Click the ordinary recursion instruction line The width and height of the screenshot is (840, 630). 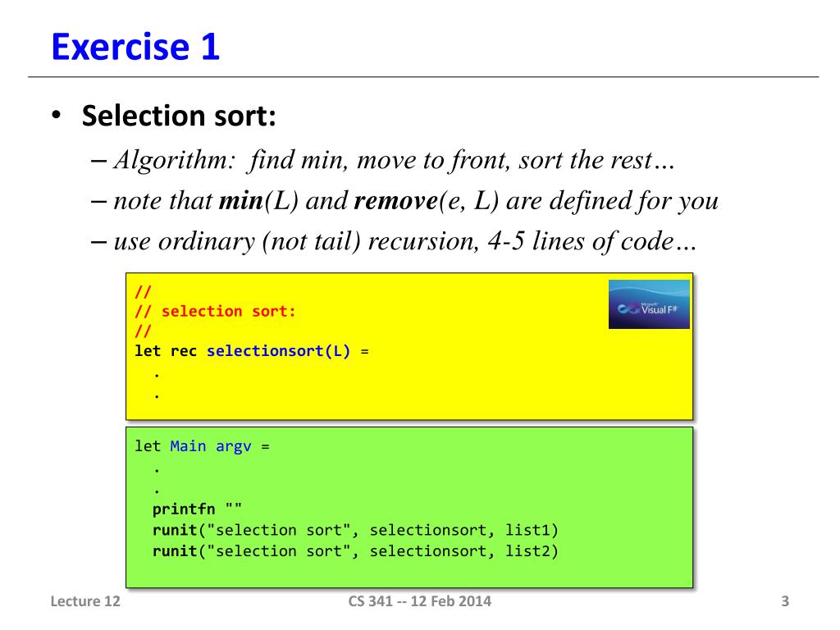(x=394, y=242)
